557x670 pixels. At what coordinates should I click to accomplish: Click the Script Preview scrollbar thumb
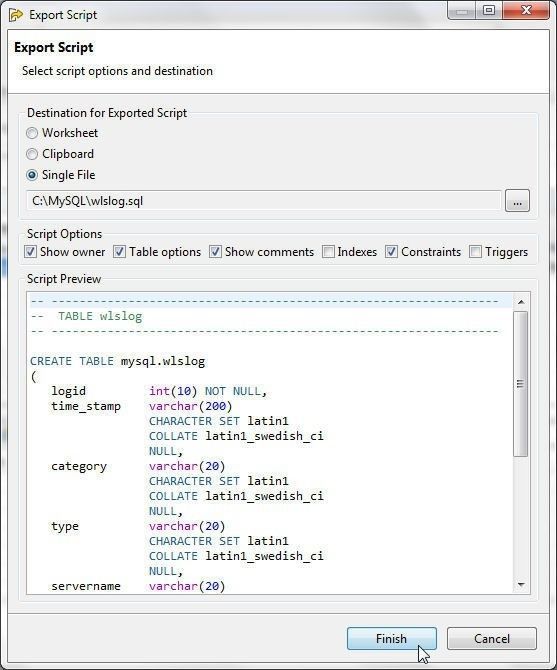520,384
